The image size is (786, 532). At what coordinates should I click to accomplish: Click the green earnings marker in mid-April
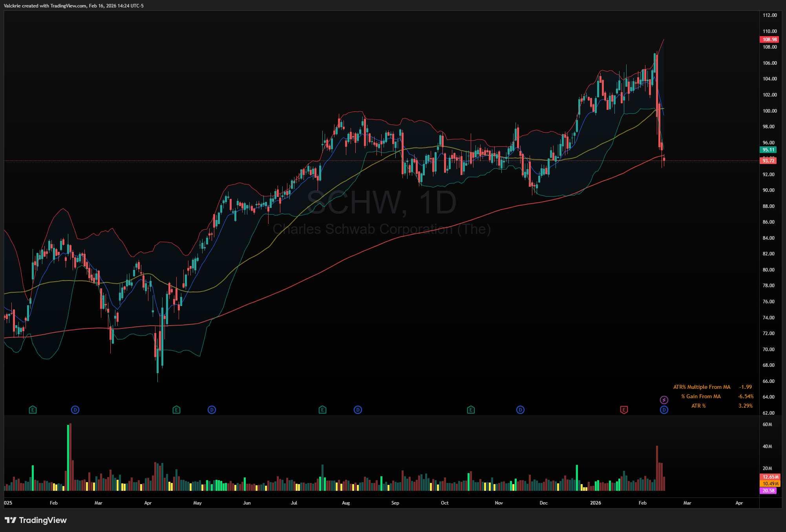pyautogui.click(x=176, y=410)
